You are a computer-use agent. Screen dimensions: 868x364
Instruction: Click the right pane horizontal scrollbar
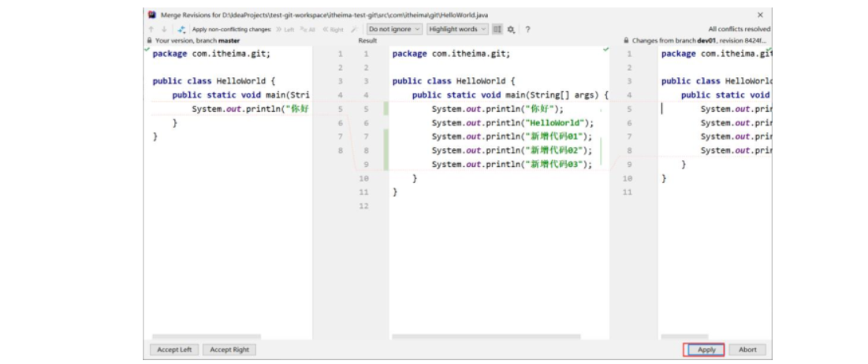[x=685, y=336]
